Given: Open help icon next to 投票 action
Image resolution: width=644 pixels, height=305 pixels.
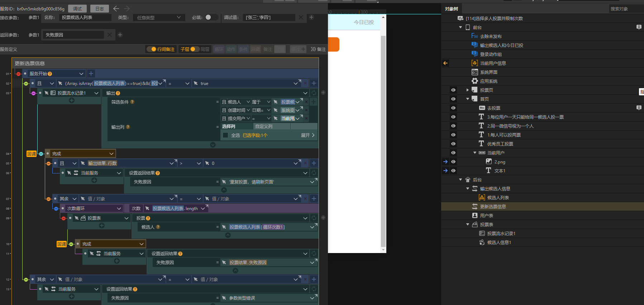Looking at the screenshot, I should point(148,218).
